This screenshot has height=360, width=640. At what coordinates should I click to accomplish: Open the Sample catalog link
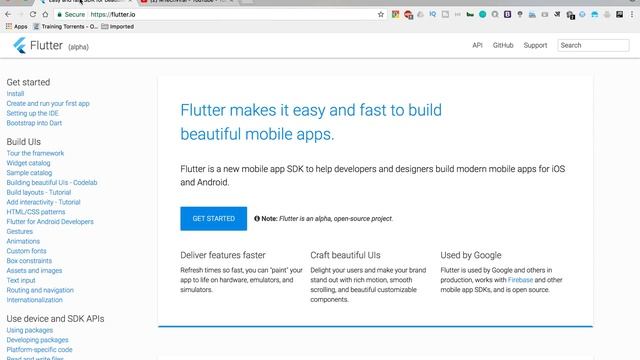click(29, 173)
